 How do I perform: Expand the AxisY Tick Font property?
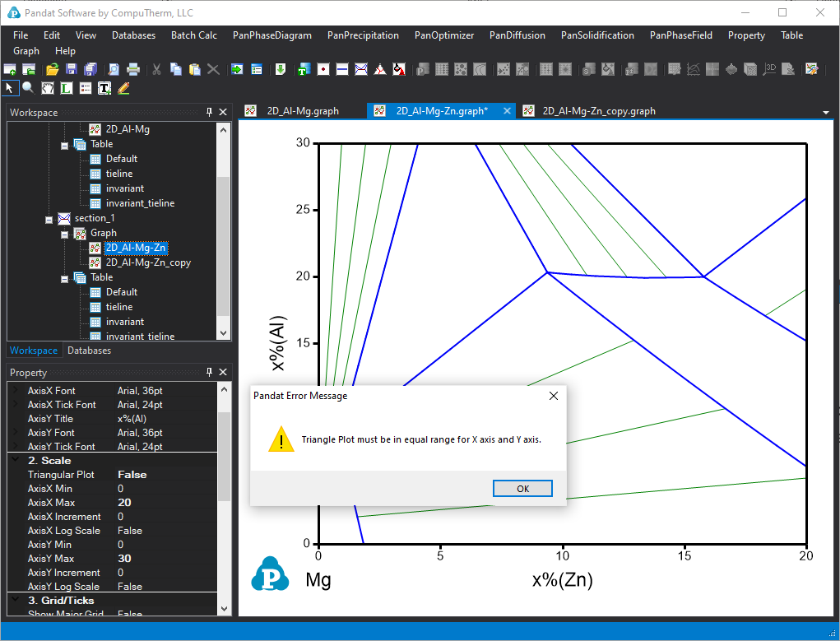click(x=15, y=446)
